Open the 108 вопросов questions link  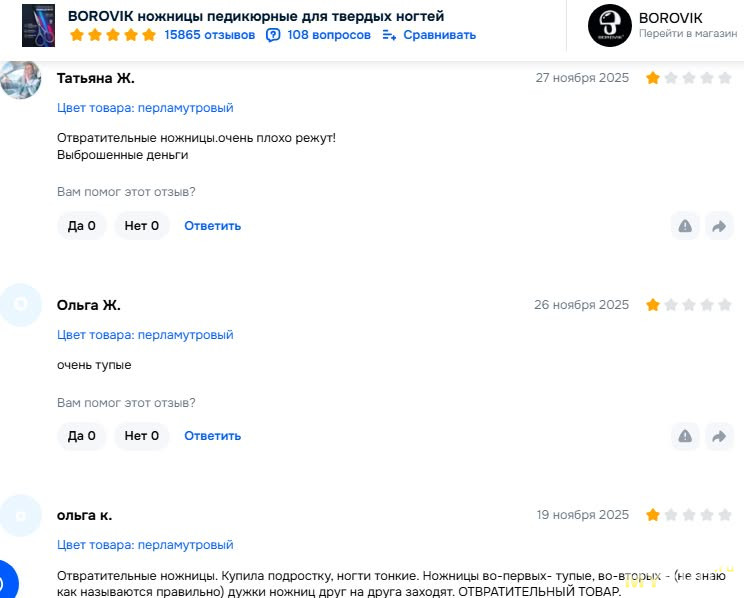click(328, 35)
